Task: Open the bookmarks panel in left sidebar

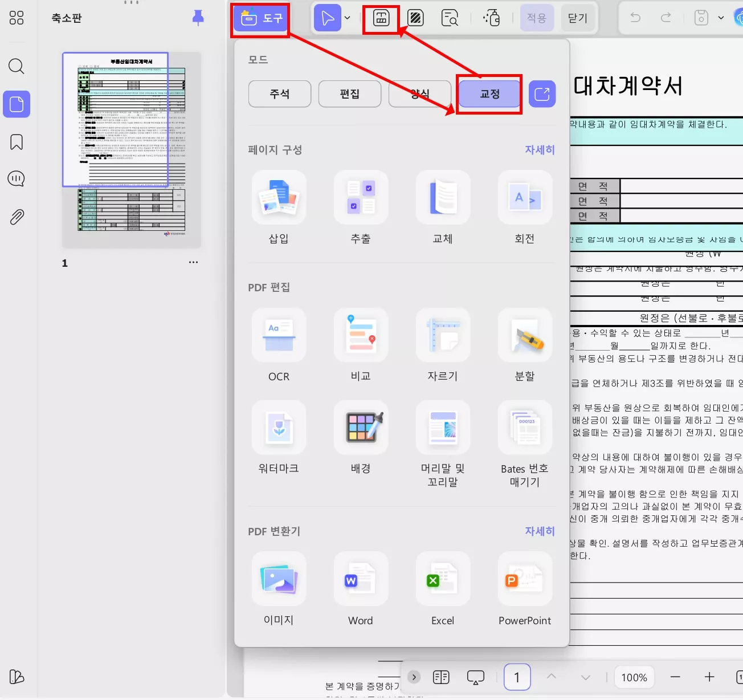Action: point(16,142)
